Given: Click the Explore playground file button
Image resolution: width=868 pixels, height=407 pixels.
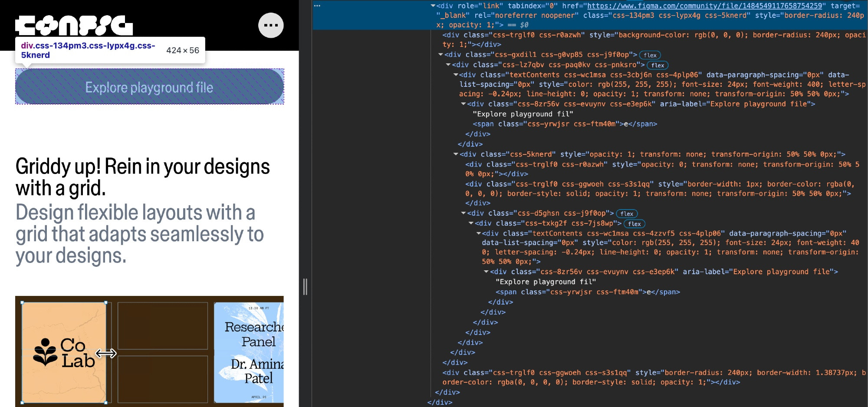Looking at the screenshot, I should (149, 86).
